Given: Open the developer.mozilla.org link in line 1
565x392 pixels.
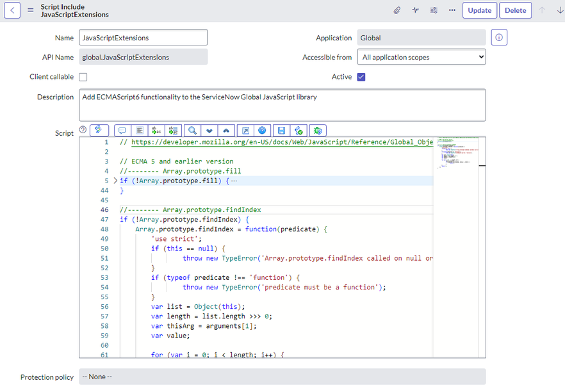Looking at the screenshot, I should [282, 142].
